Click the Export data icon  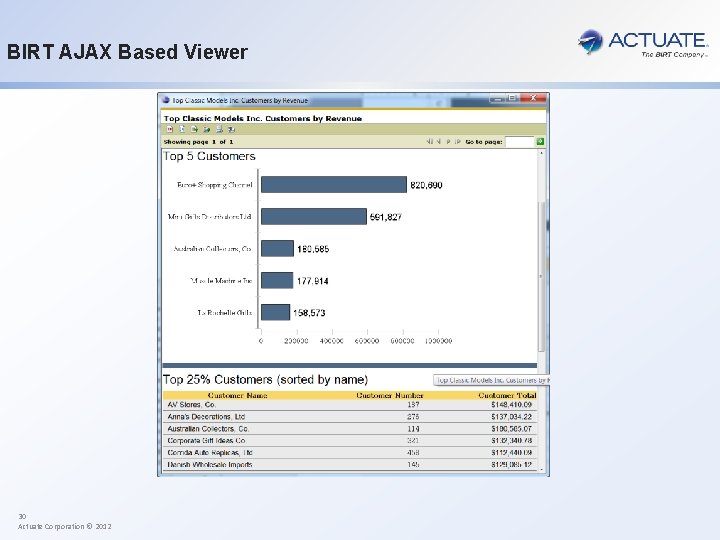point(194,129)
